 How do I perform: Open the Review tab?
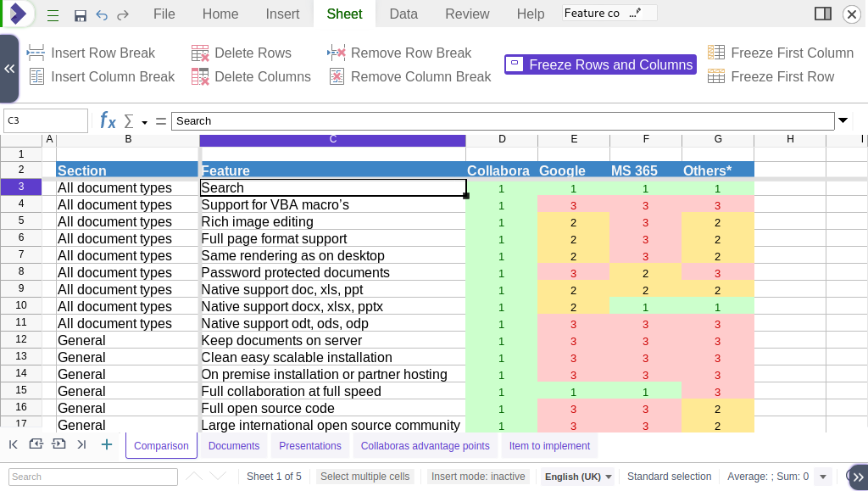(467, 14)
